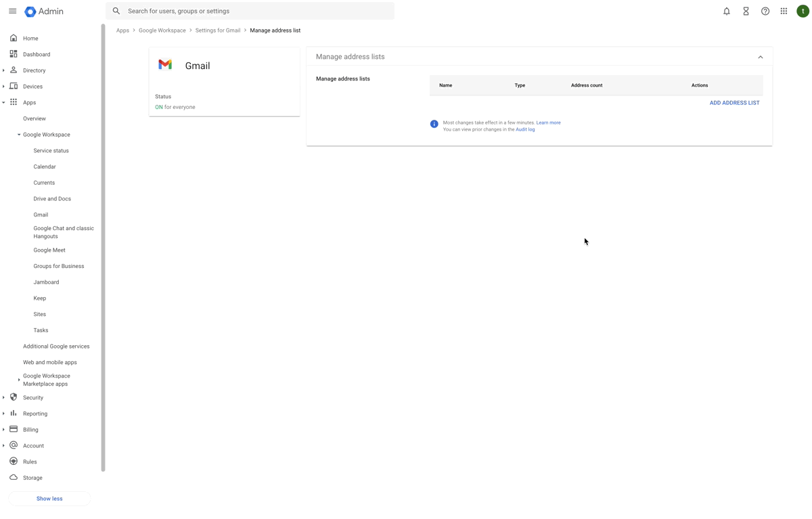Click the Storage cloud icon in the sidebar
812x519 pixels.
[14, 477]
